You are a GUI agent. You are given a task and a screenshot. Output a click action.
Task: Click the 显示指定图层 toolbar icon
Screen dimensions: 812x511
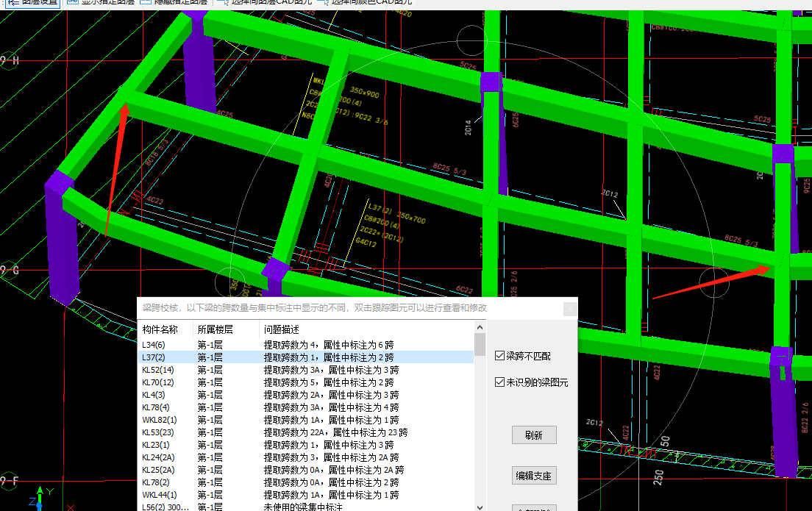[x=73, y=2]
